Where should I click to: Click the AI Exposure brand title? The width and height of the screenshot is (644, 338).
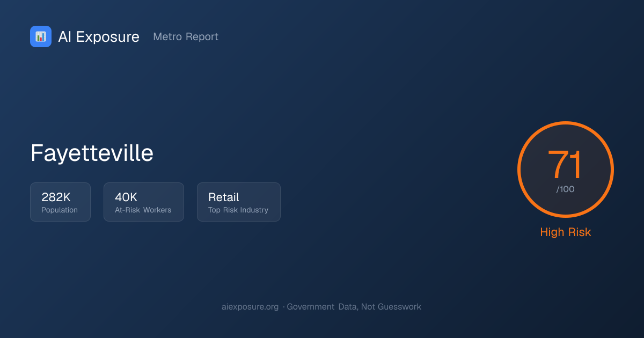[x=99, y=36]
